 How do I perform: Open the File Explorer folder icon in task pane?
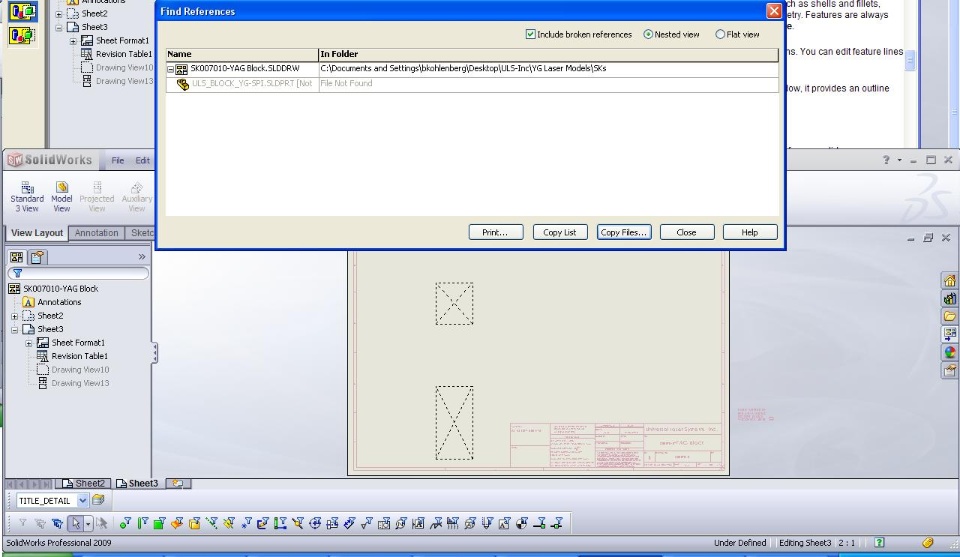949,316
